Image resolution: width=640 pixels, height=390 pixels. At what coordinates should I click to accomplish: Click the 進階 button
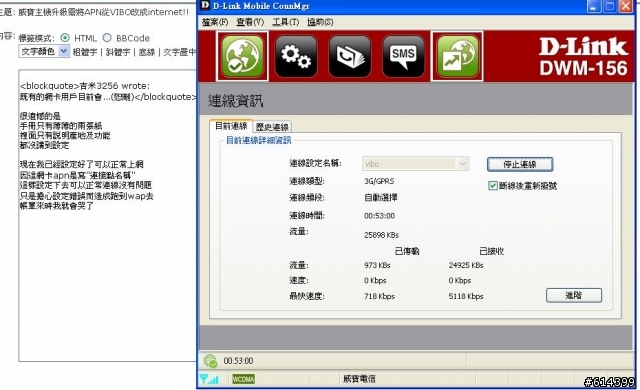coord(574,295)
